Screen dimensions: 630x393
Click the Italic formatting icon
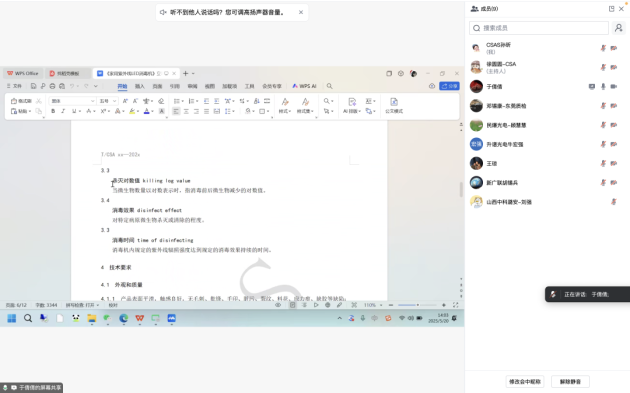click(63, 111)
